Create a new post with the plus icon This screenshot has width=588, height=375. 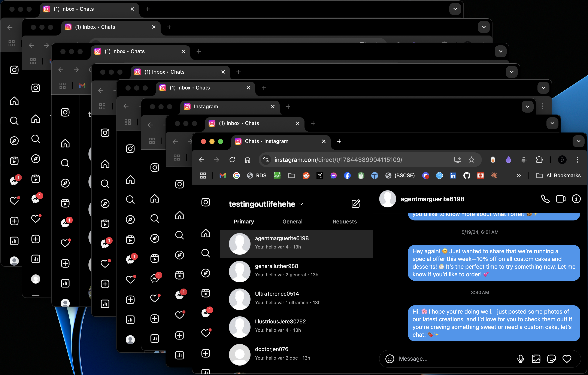(206, 353)
